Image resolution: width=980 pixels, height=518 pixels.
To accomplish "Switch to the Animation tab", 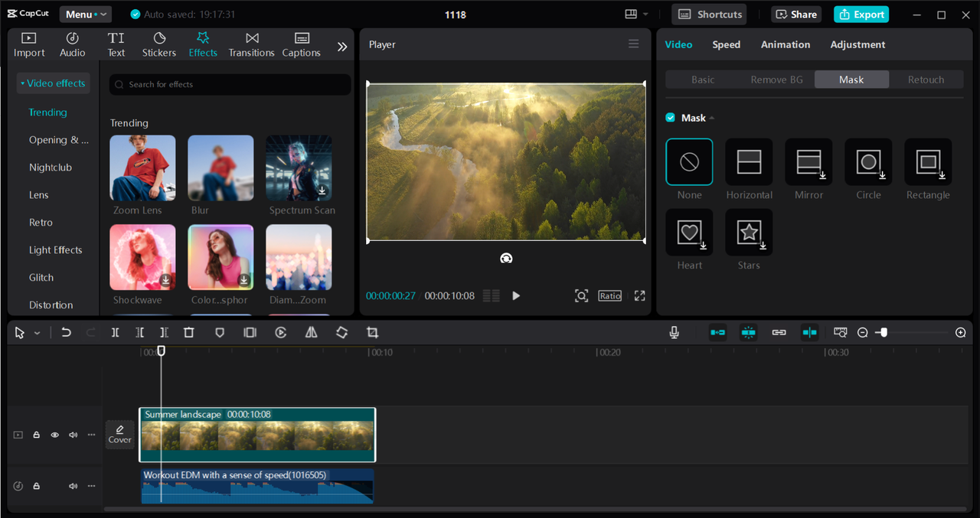I will tap(785, 44).
